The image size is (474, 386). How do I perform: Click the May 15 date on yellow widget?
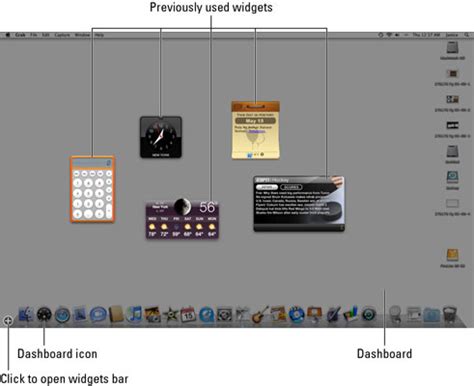[255, 121]
